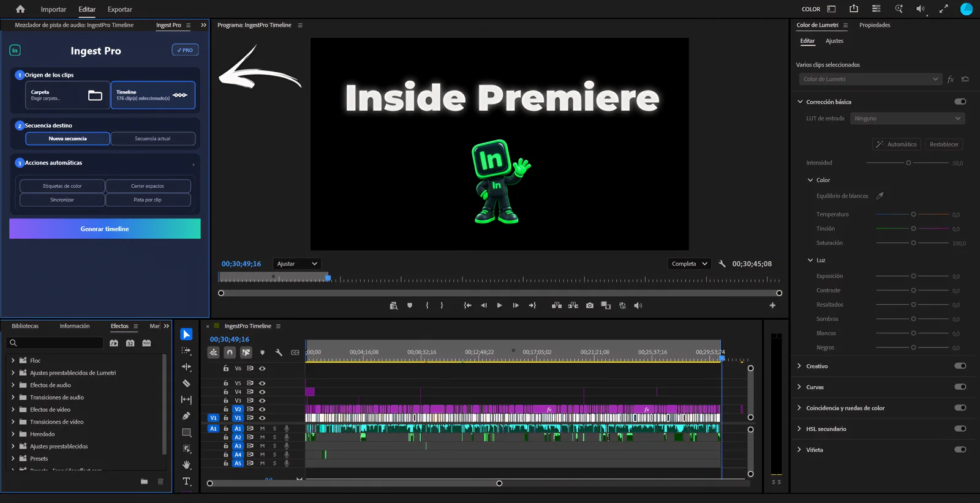Open the Completa resolution dropdown
The image size is (980, 503).
[689, 264]
